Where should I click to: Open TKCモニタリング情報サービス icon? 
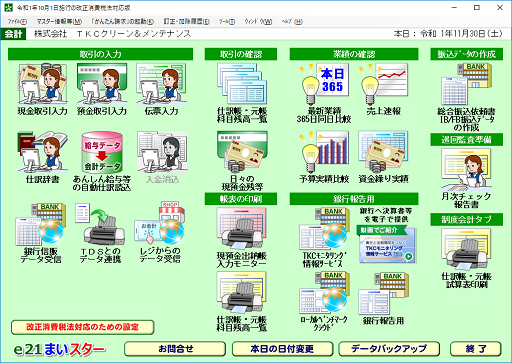pyautogui.click(x=324, y=238)
